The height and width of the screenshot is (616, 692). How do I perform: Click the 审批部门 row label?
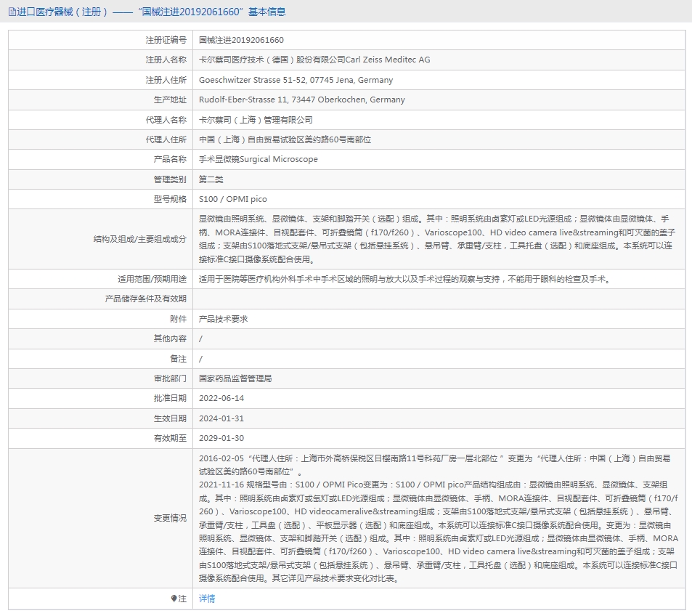pos(170,378)
